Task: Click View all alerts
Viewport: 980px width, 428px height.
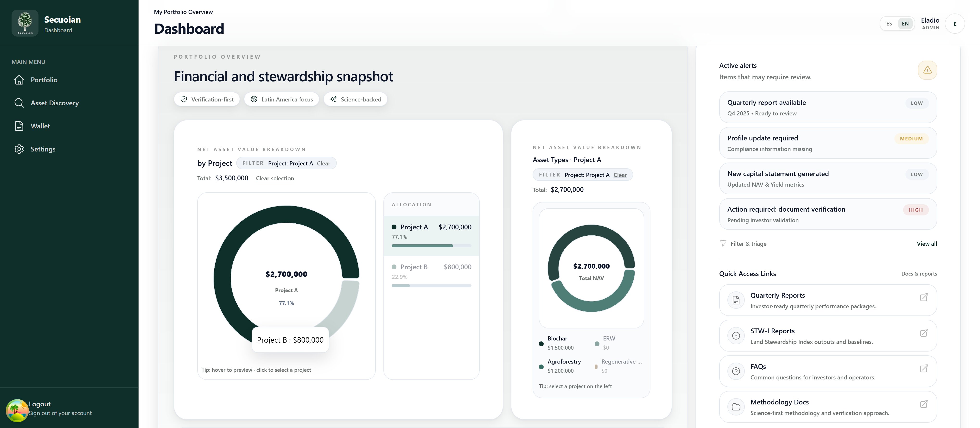Action: coord(926,244)
